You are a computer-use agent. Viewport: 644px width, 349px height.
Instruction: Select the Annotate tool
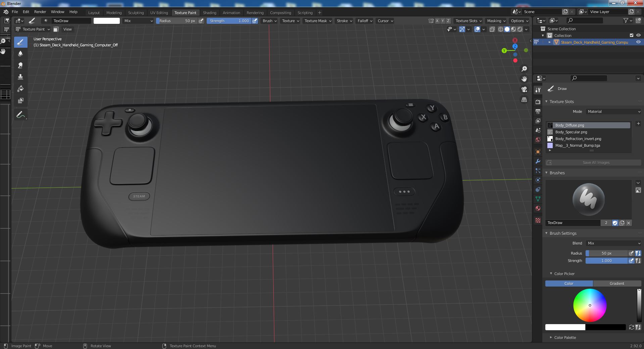pos(20,115)
